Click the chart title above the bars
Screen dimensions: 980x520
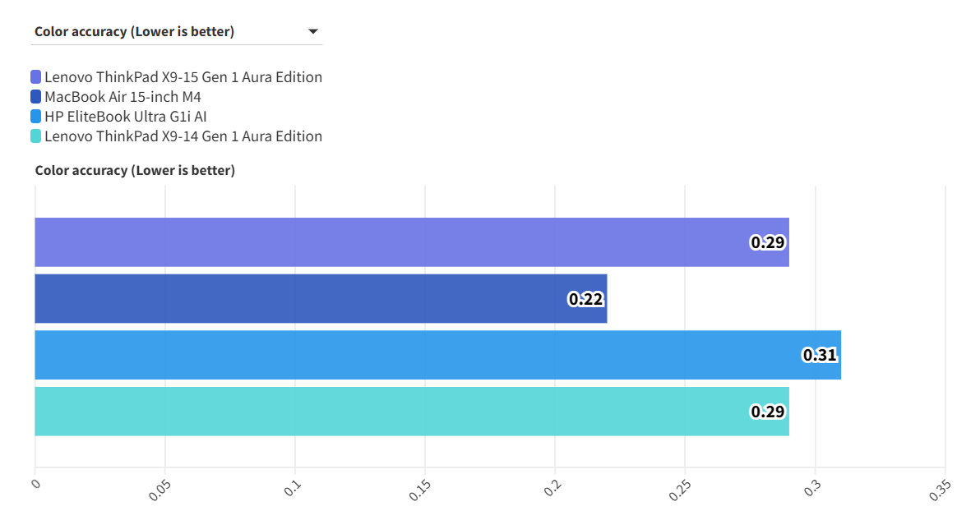tap(135, 171)
